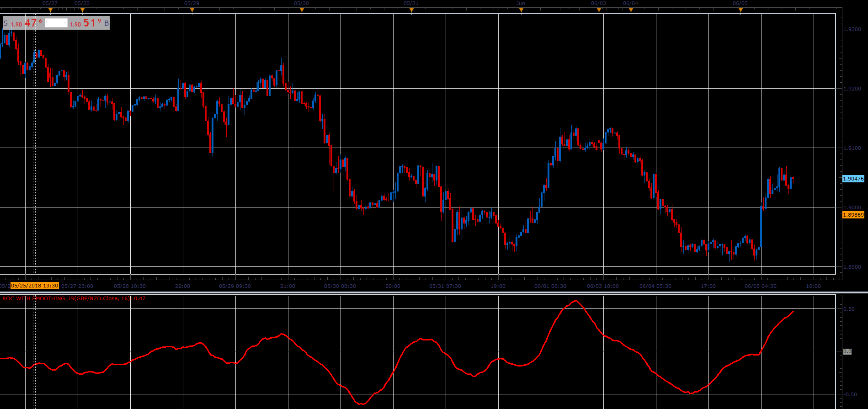The width and height of the screenshot is (868, 409).
Task: Click the 05/29 day marker triangle
Action: click(192, 10)
